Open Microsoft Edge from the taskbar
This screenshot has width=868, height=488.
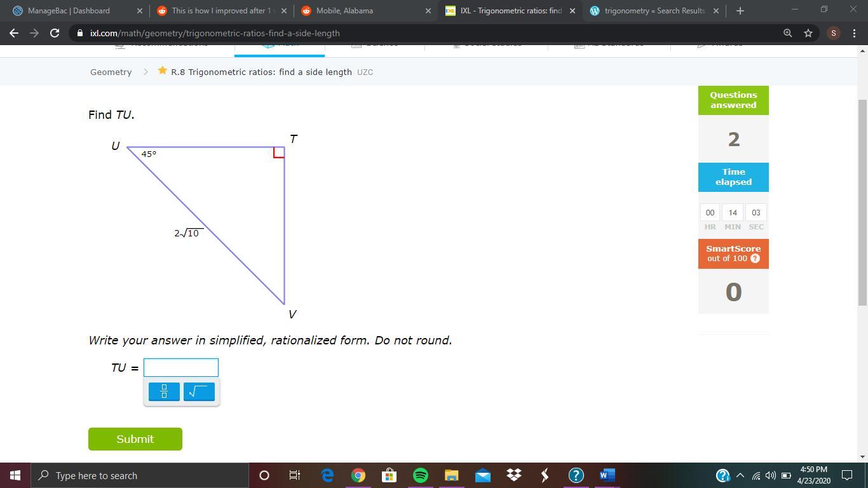327,475
